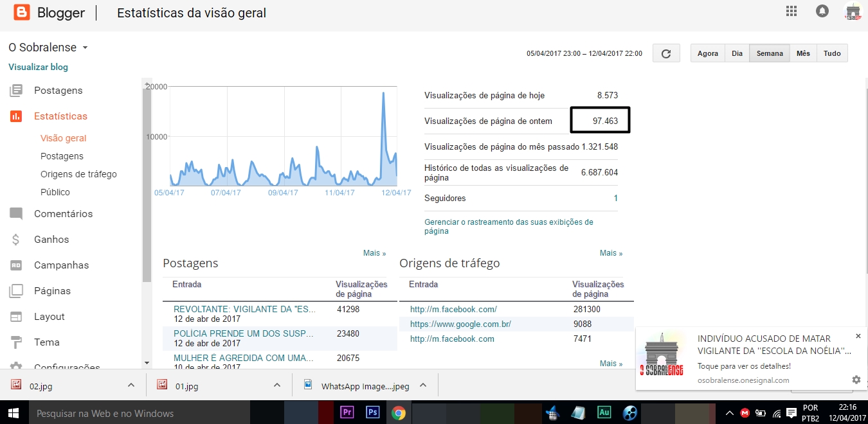Open notification settings gear icon
The height and width of the screenshot is (424, 868).
(x=856, y=380)
